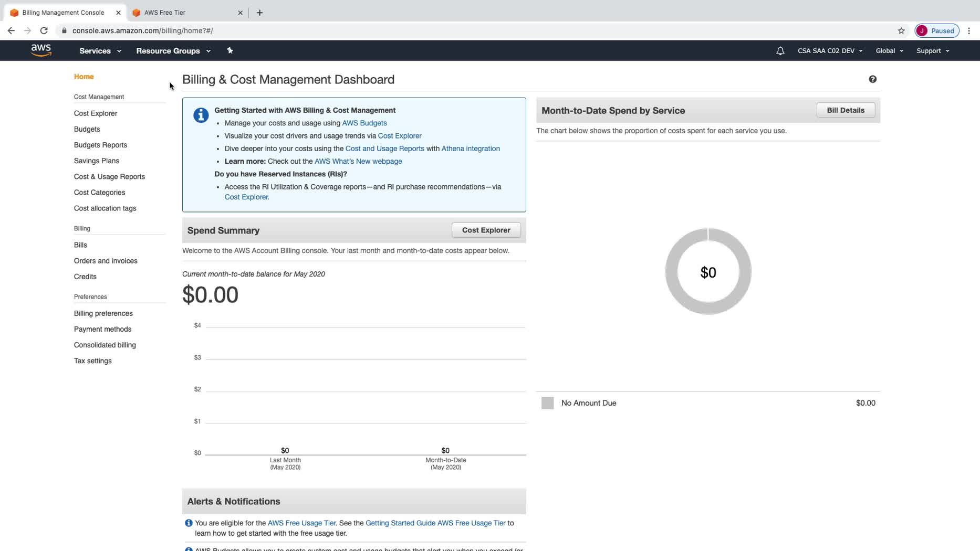980x551 pixels.
Task: Go back with the browser back arrow
Action: (x=11, y=30)
